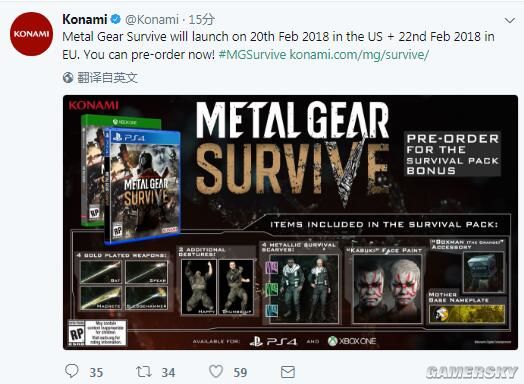Click the reply speech bubble icon

point(72,371)
